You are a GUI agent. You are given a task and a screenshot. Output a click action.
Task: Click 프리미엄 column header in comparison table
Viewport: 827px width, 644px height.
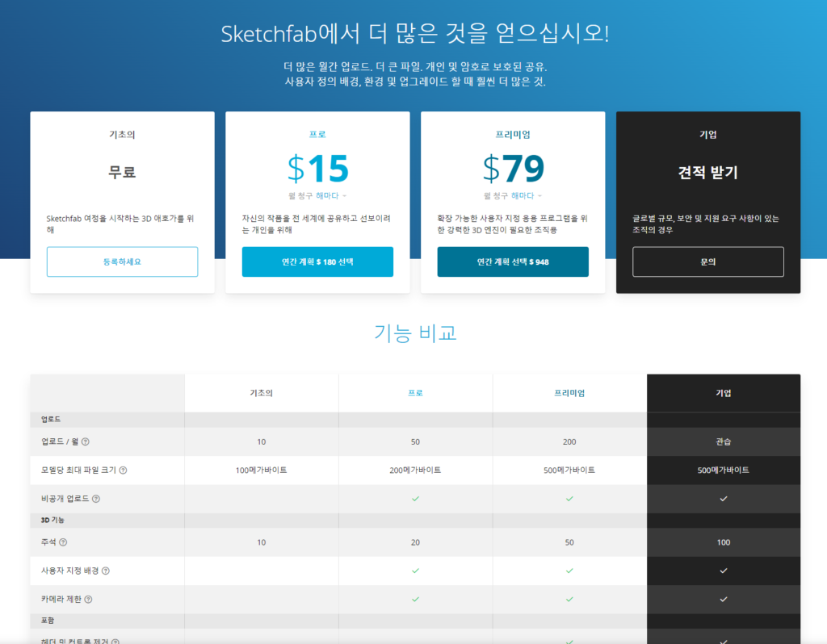point(569,393)
